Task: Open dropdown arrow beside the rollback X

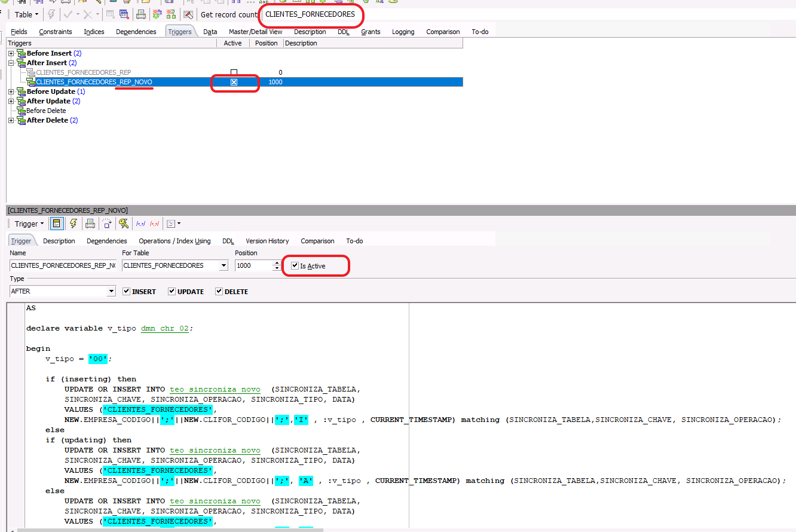Action: pyautogui.click(x=98, y=14)
